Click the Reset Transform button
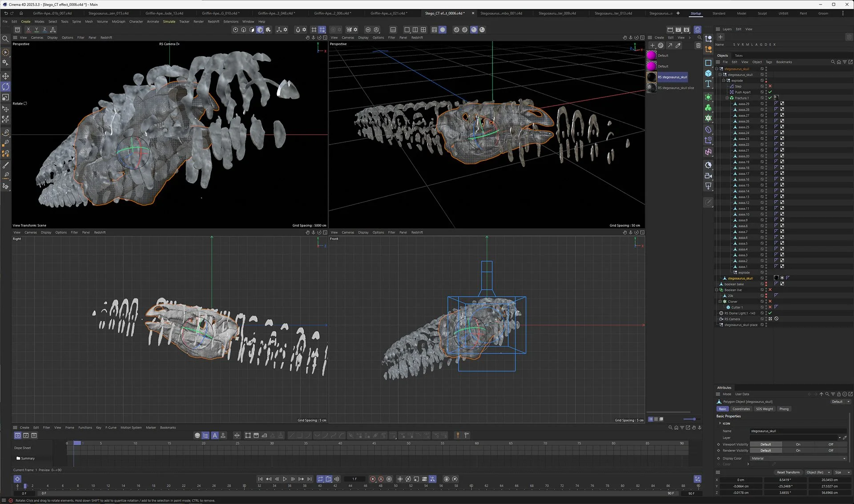Viewport: 854px width, 504px height. coord(788,472)
